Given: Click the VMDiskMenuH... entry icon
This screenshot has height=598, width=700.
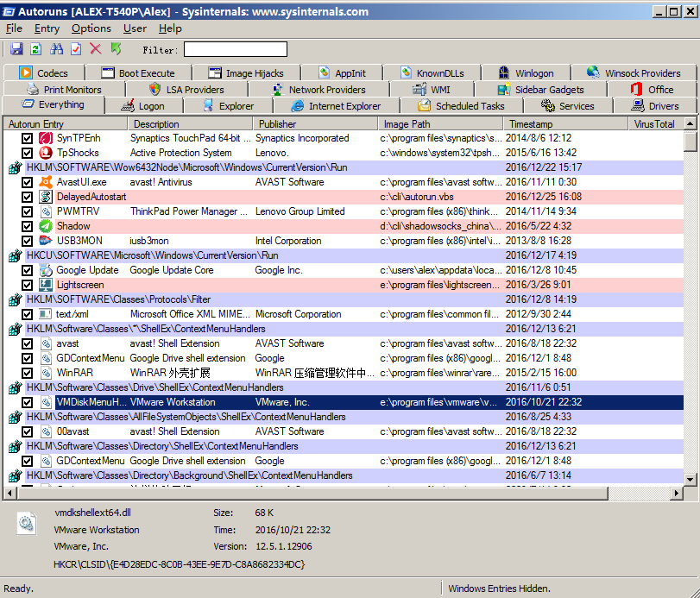Looking at the screenshot, I should [x=45, y=402].
